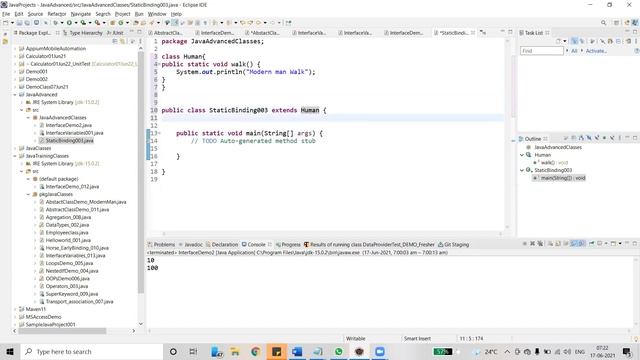Viewport: 640px width, 360px height.
Task: Open Chrome from the Windows taskbar
Action: [x=256, y=351]
